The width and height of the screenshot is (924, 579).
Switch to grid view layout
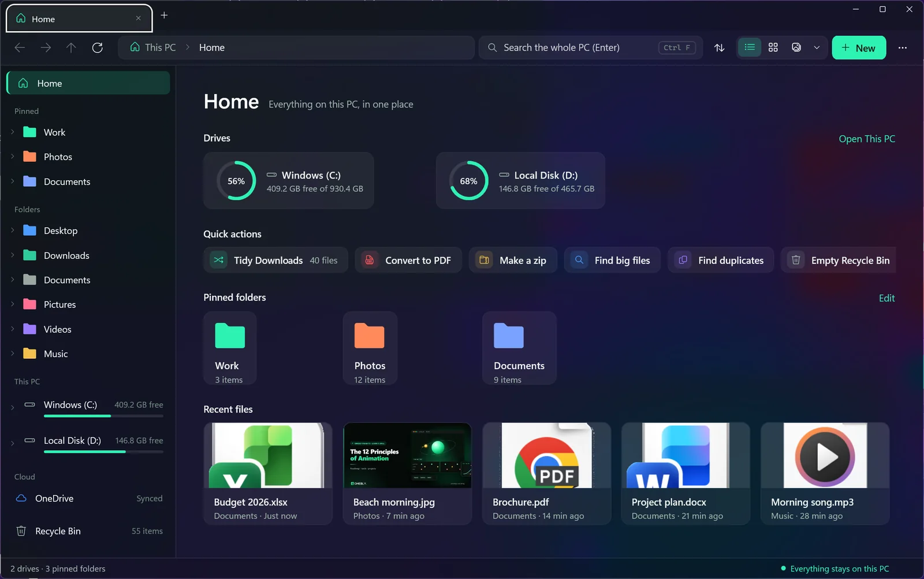[773, 47]
